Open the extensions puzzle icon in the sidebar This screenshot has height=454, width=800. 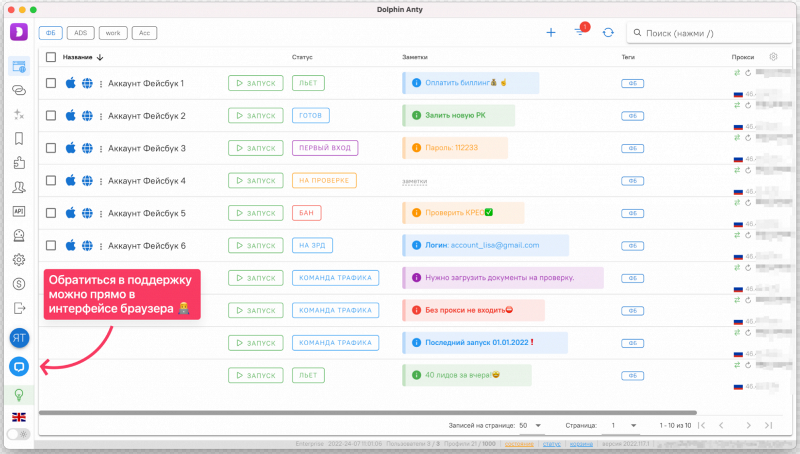[x=19, y=163]
